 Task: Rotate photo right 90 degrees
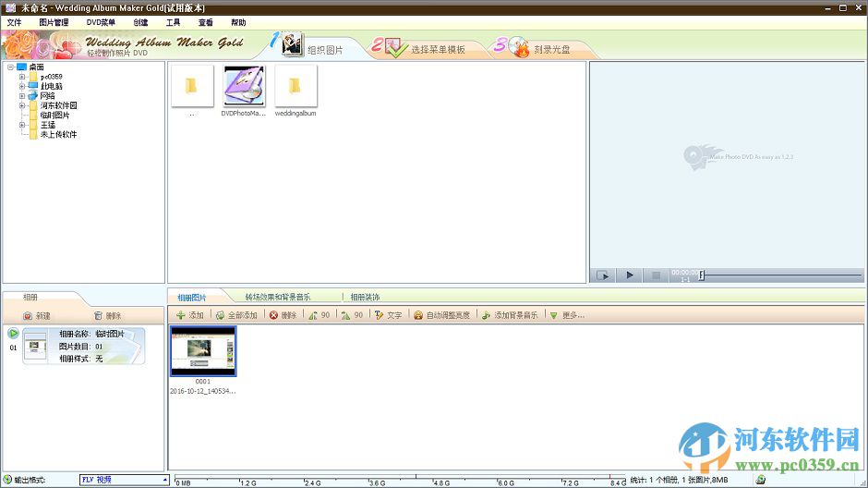pyautogui.click(x=352, y=315)
